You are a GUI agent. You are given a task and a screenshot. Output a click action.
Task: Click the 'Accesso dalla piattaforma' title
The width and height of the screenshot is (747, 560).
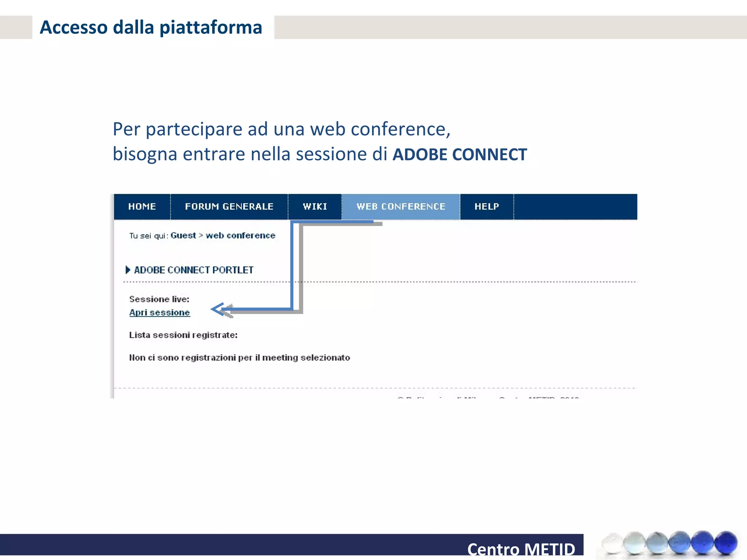[x=151, y=27]
